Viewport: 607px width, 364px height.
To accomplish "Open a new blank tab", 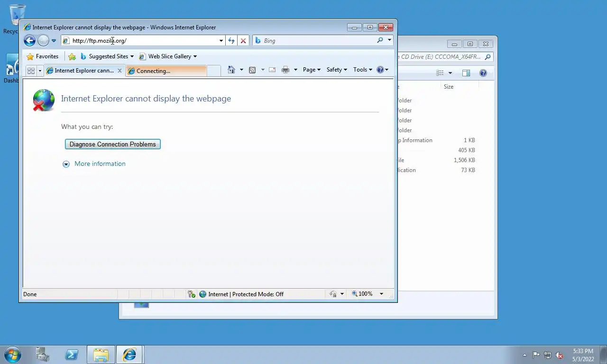I will (214, 71).
